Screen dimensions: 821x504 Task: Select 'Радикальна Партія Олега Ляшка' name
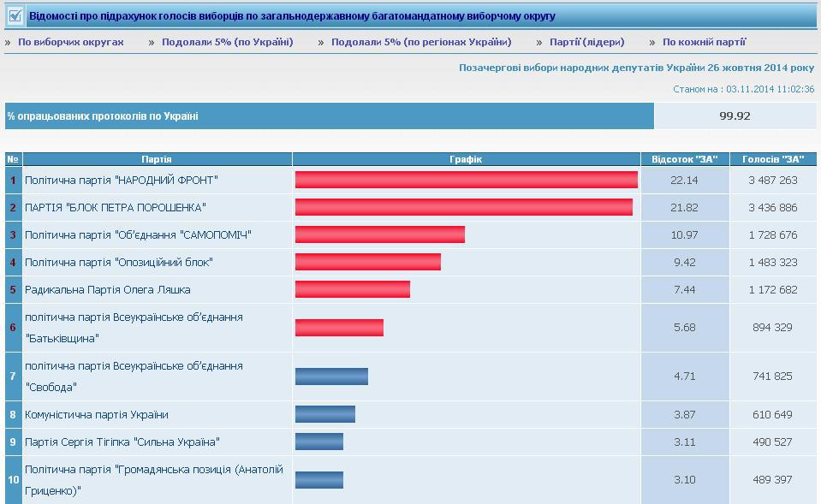(107, 289)
